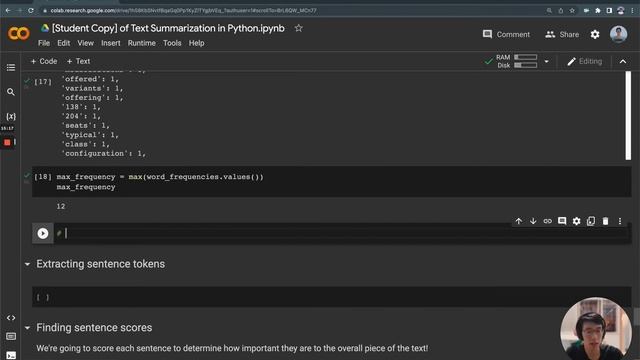Open the Colab logo home link

19,33
